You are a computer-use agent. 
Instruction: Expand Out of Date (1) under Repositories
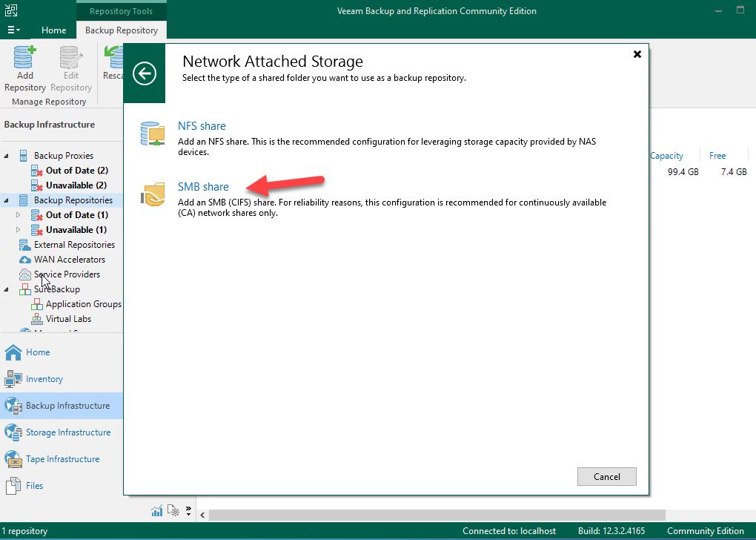[x=19, y=215]
